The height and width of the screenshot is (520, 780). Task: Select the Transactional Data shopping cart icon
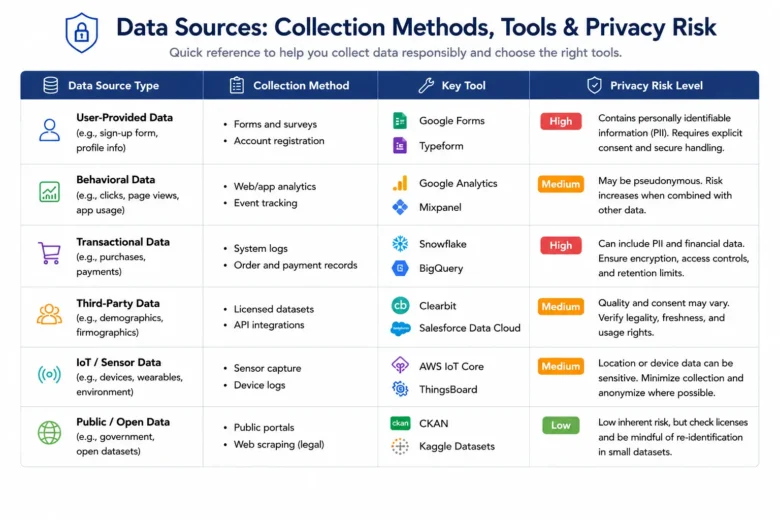(49, 253)
